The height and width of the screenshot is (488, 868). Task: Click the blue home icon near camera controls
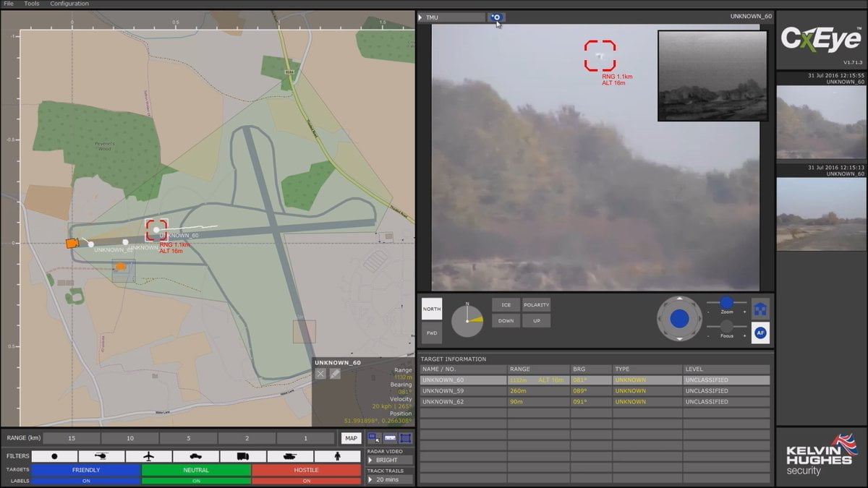(760, 307)
